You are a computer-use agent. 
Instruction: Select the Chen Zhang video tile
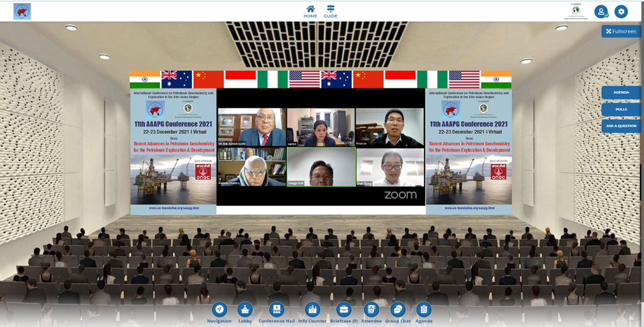390,167
